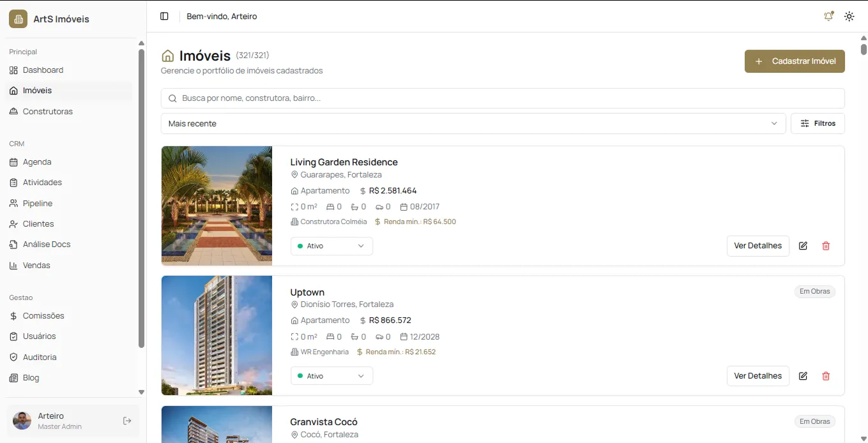
Task: Open status dropdown for Uptown
Action: tap(331, 376)
